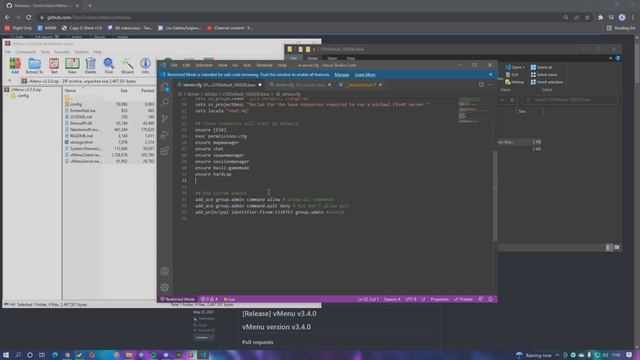Click the File Explorer search box
Image resolution: width=640 pixels, height=360 pixels.
coord(569,100)
